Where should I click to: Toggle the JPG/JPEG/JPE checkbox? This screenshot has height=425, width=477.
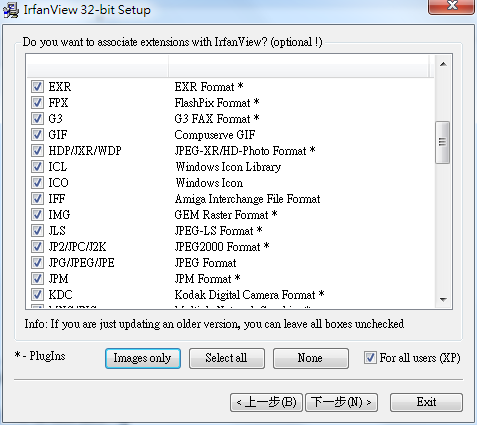pos(37,263)
